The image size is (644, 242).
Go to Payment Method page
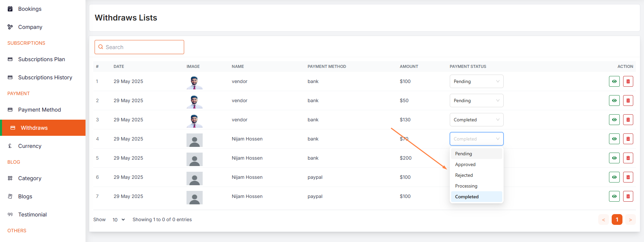pyautogui.click(x=39, y=110)
